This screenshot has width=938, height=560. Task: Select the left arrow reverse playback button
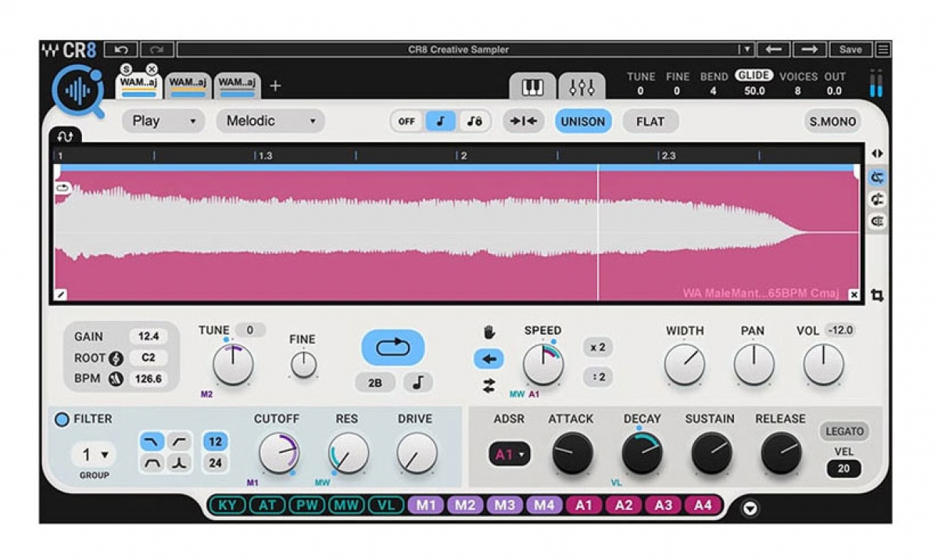point(489,359)
